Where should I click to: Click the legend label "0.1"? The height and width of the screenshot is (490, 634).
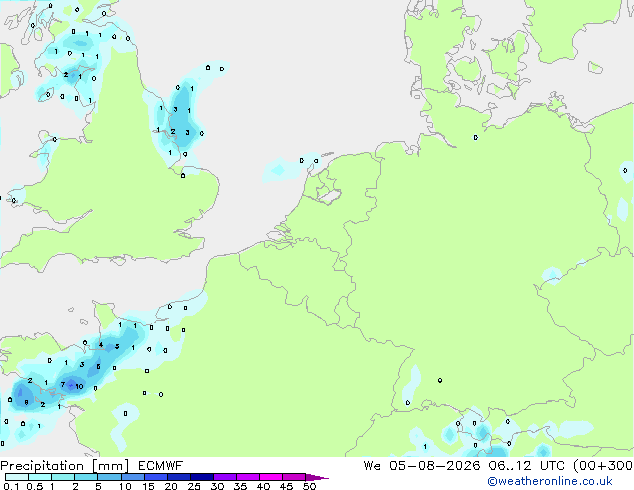(11, 486)
